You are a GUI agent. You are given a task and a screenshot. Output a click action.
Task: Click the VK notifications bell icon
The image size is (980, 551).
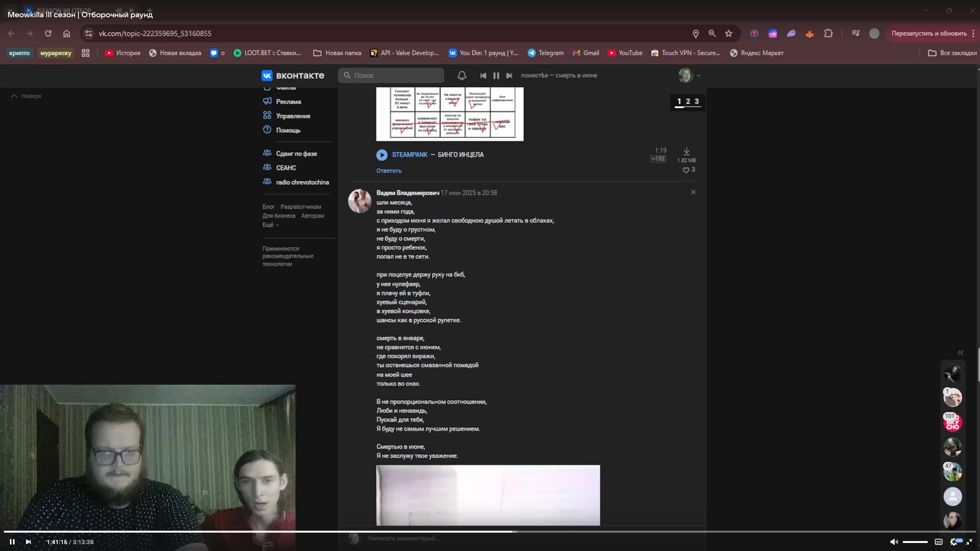(462, 75)
